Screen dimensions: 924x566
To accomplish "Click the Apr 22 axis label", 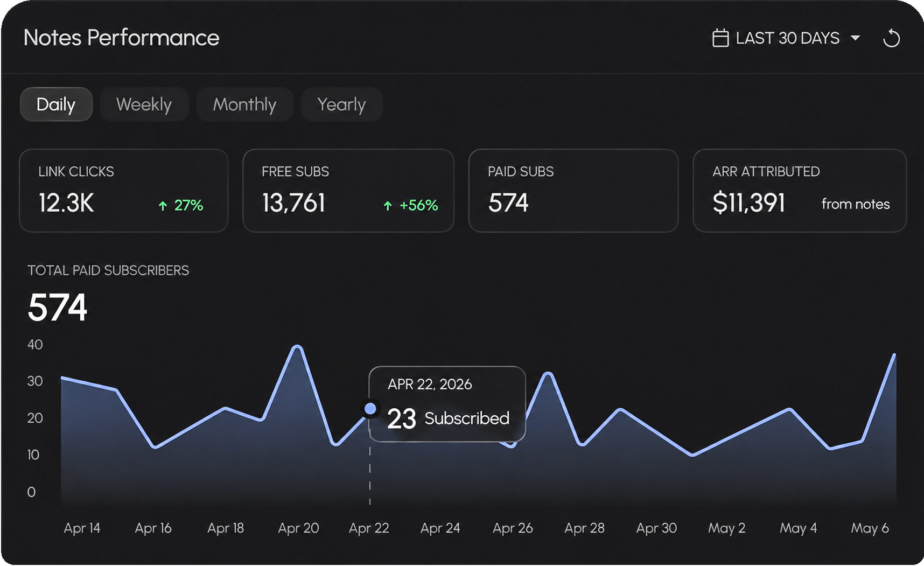I will (369, 528).
